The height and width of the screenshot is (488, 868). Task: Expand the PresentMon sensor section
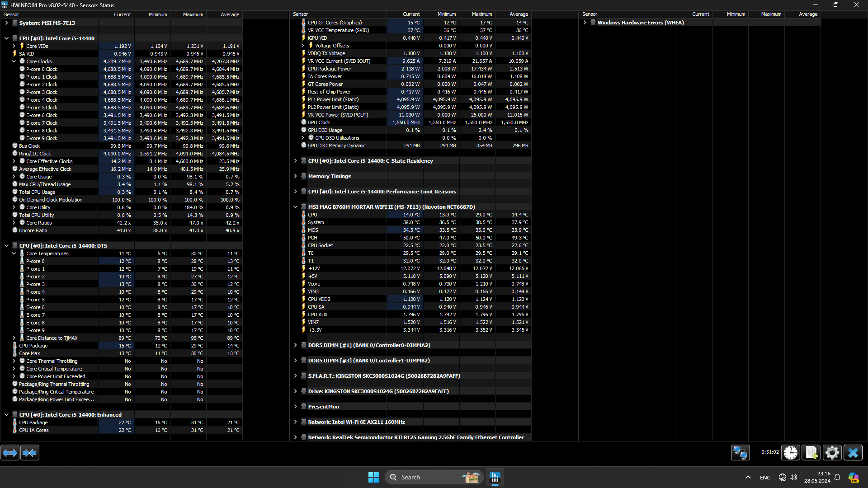tap(295, 407)
